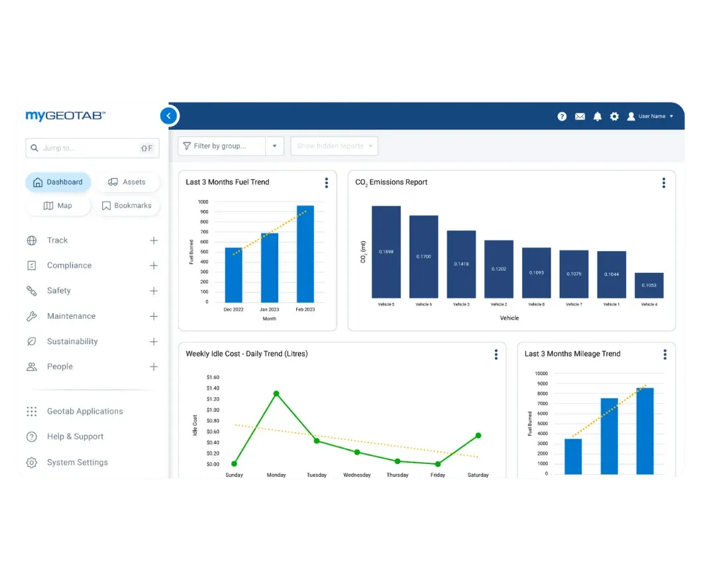Open Help & Support
The width and height of the screenshot is (701, 588).
[x=75, y=437]
